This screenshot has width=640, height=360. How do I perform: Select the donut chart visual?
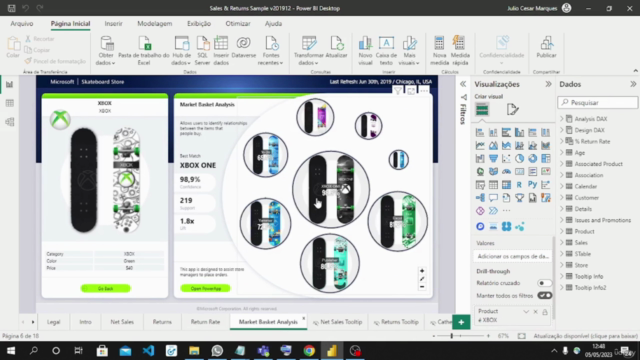pyautogui.click(x=532, y=158)
